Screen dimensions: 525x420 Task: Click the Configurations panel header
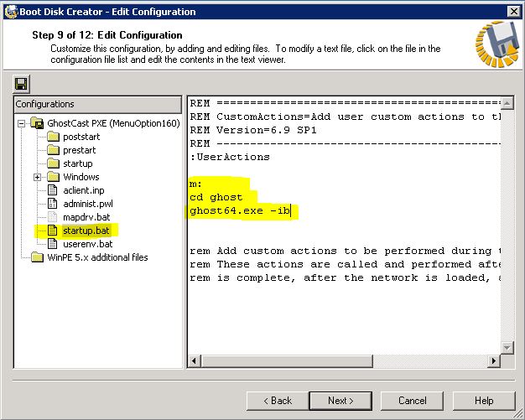click(x=97, y=105)
